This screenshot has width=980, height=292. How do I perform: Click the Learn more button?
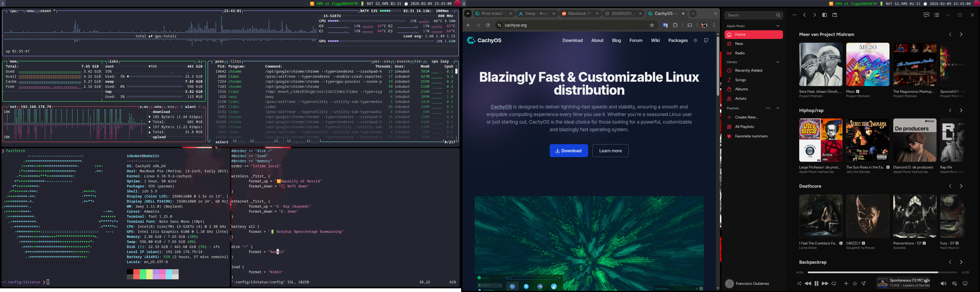click(610, 151)
